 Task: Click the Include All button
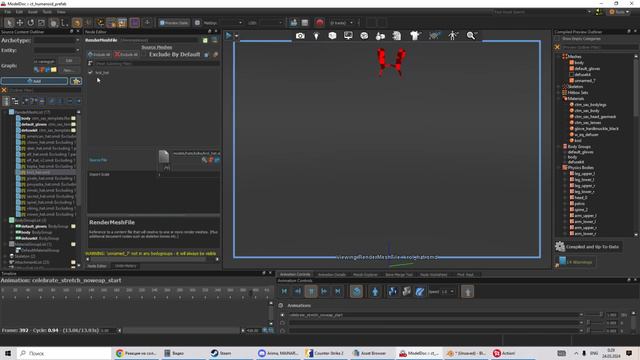(99, 55)
